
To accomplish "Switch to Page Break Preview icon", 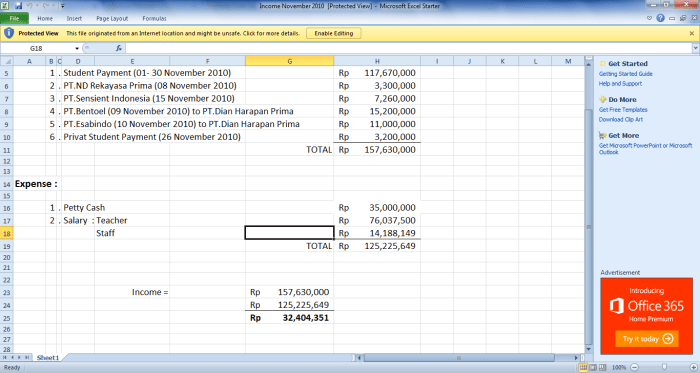I will 602,367.
